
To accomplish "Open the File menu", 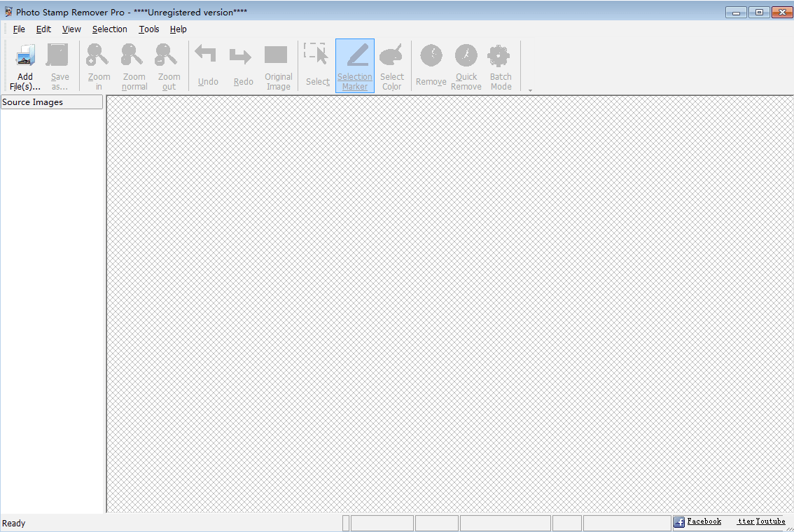I will (19, 29).
